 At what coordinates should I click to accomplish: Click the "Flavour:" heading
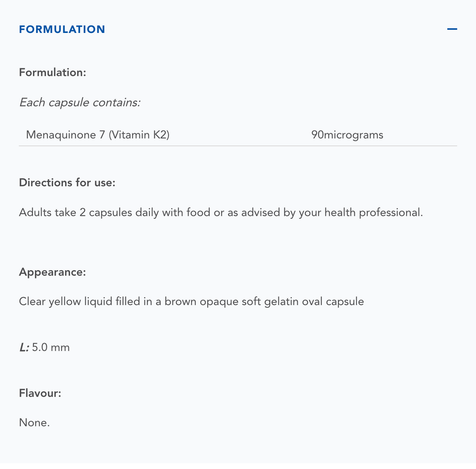coord(40,394)
